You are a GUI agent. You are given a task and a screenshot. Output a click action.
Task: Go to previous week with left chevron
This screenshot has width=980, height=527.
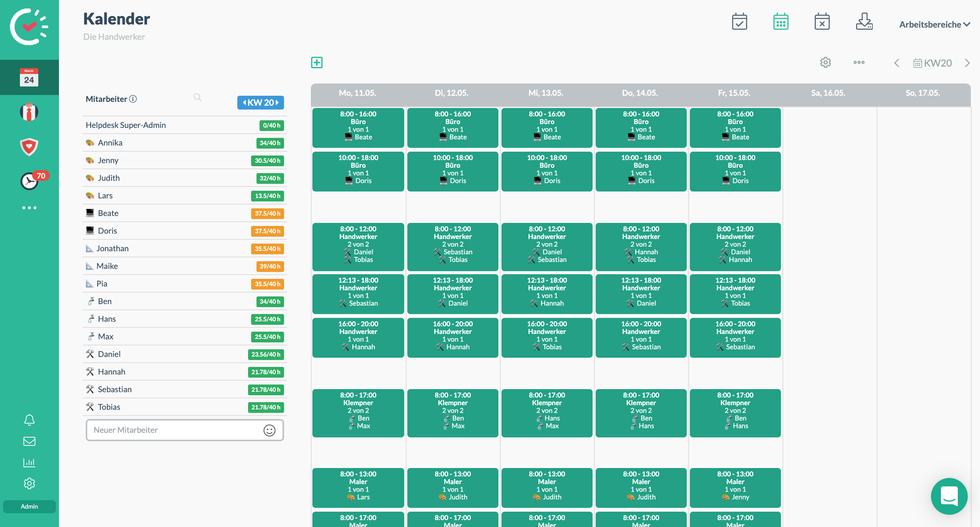coord(897,63)
